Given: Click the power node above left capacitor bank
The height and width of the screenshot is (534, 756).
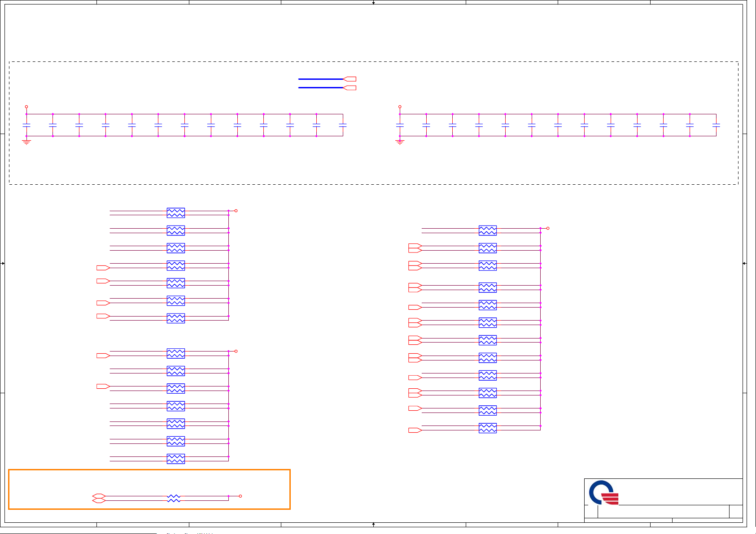Looking at the screenshot, I should tap(26, 107).
